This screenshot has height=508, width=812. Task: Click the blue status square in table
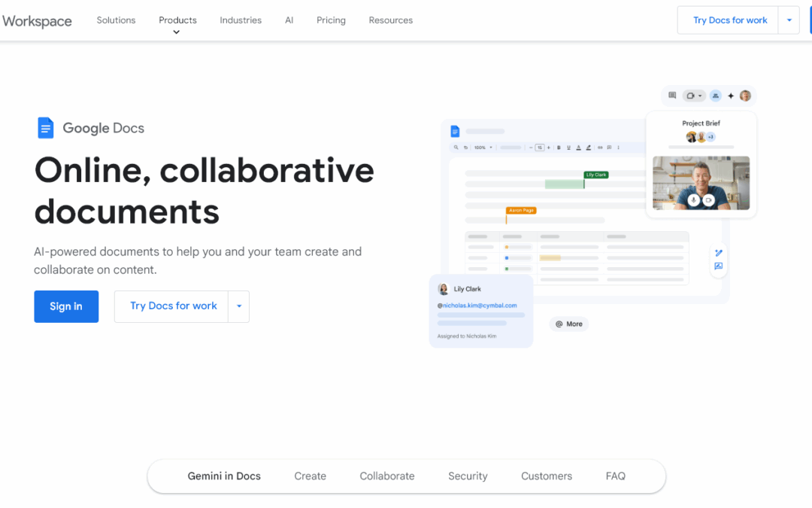click(x=507, y=257)
